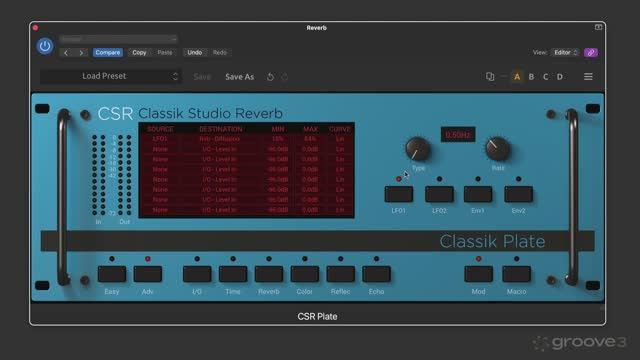Image resolution: width=640 pixels, height=360 pixels.
Task: Select snapshot D
Action: [x=560, y=77]
